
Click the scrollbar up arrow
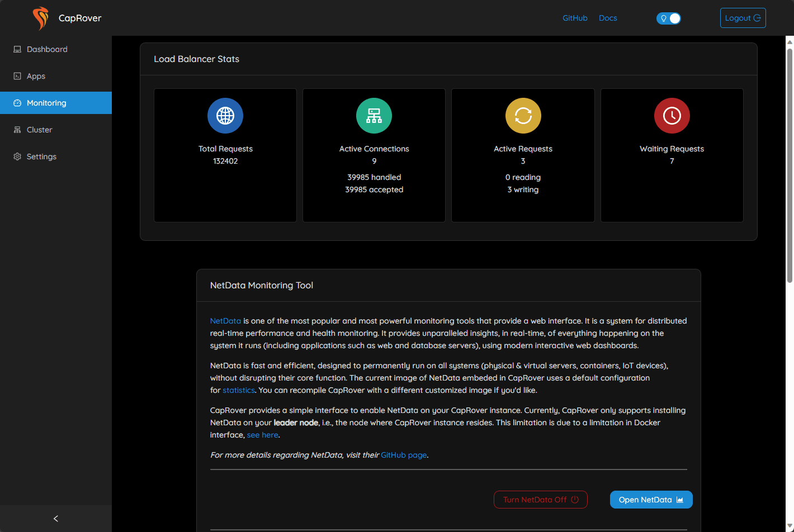(790, 41)
